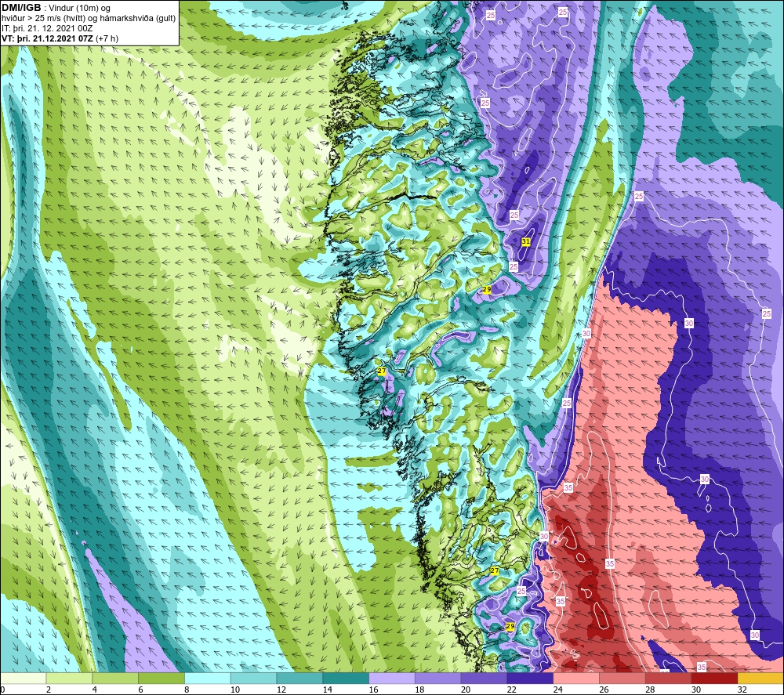Click the 24–26 m/s pink scale segment
The image size is (784, 695).
point(576,679)
